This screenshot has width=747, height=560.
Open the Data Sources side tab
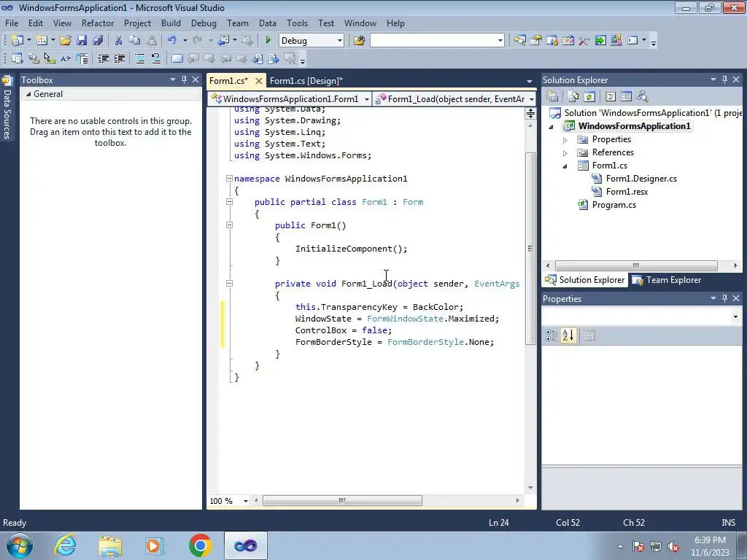click(x=7, y=108)
